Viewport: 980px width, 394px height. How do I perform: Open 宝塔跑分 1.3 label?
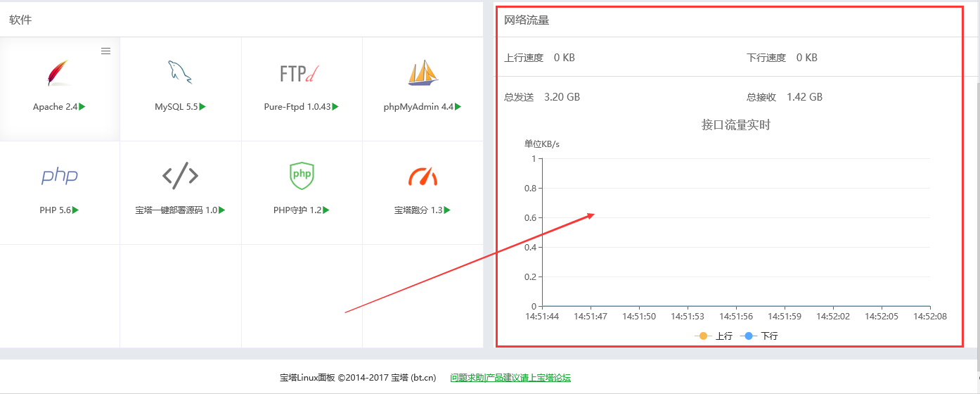point(419,210)
